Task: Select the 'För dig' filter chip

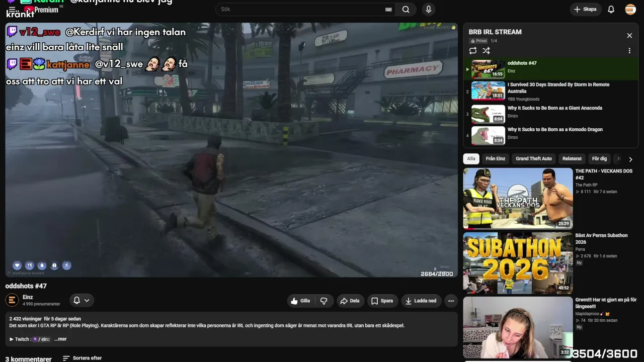Action: (599, 158)
